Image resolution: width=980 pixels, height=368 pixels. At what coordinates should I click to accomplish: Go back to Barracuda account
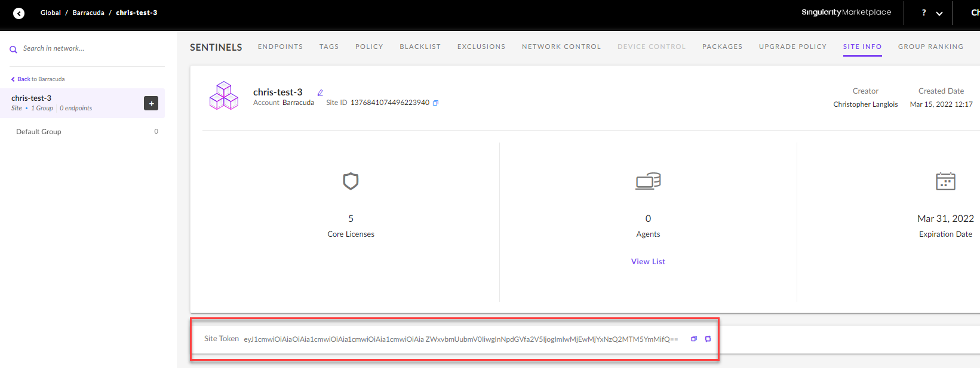click(x=38, y=79)
